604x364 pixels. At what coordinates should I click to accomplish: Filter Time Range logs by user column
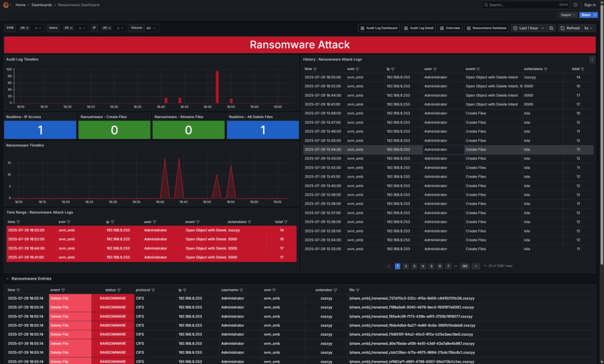tap(155, 222)
